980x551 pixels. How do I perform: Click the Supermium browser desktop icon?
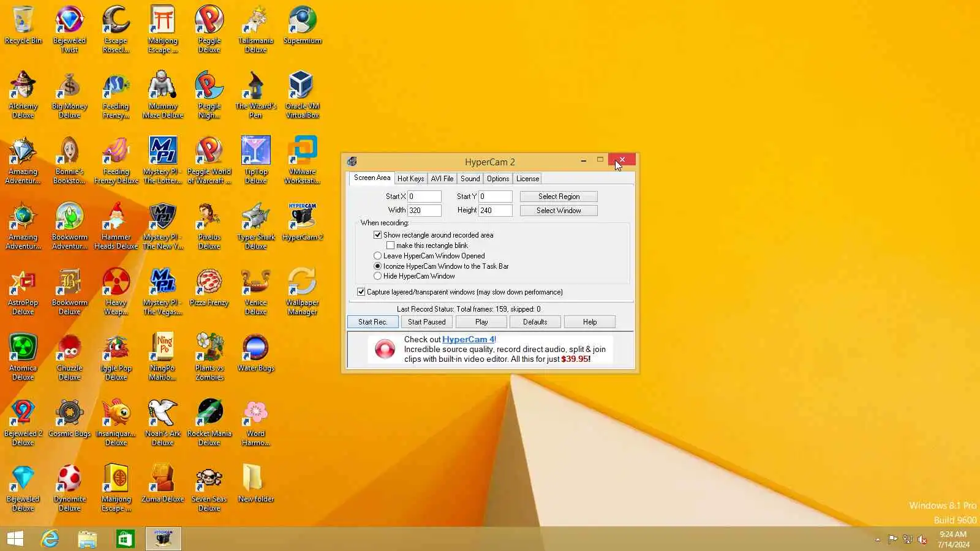click(303, 26)
